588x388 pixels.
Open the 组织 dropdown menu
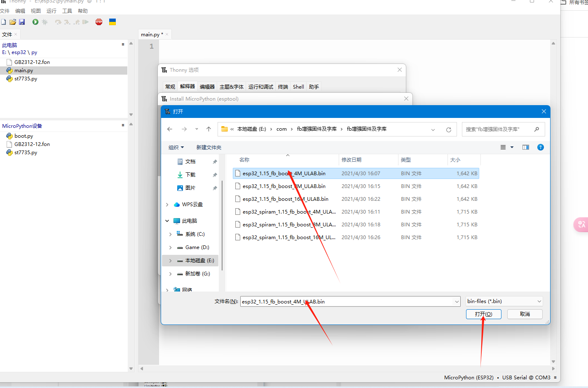(176, 147)
